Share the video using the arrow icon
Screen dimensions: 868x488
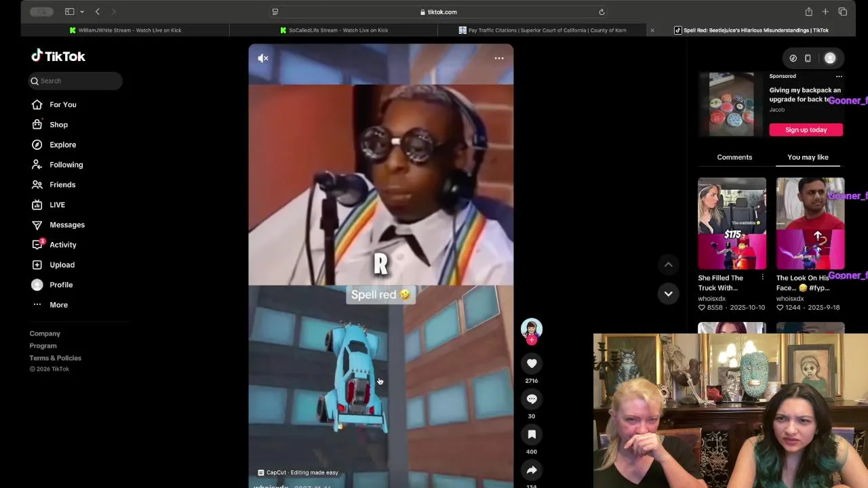pyautogui.click(x=532, y=470)
